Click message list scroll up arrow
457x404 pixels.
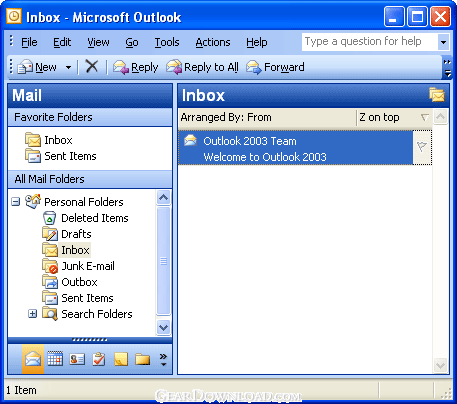click(x=441, y=117)
